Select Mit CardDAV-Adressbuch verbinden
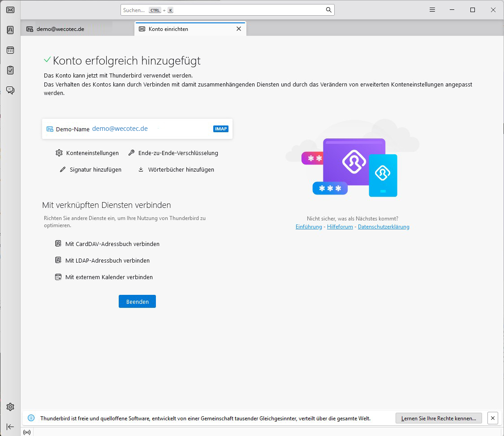504x436 pixels. 108,244
